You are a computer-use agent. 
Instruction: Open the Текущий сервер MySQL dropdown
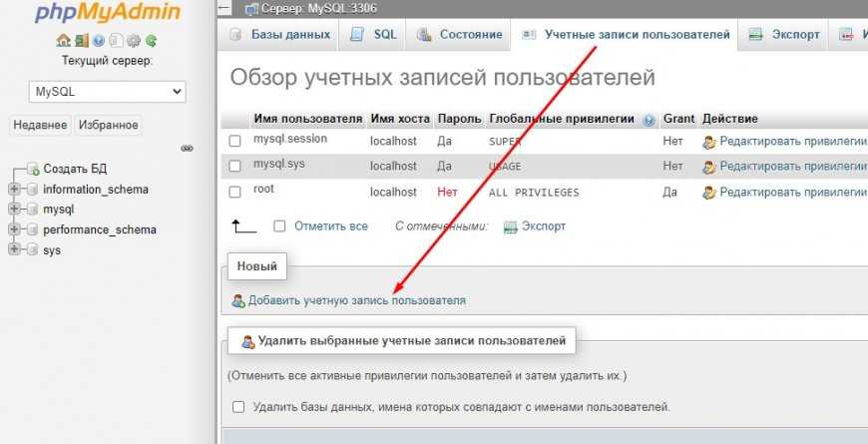[x=108, y=91]
